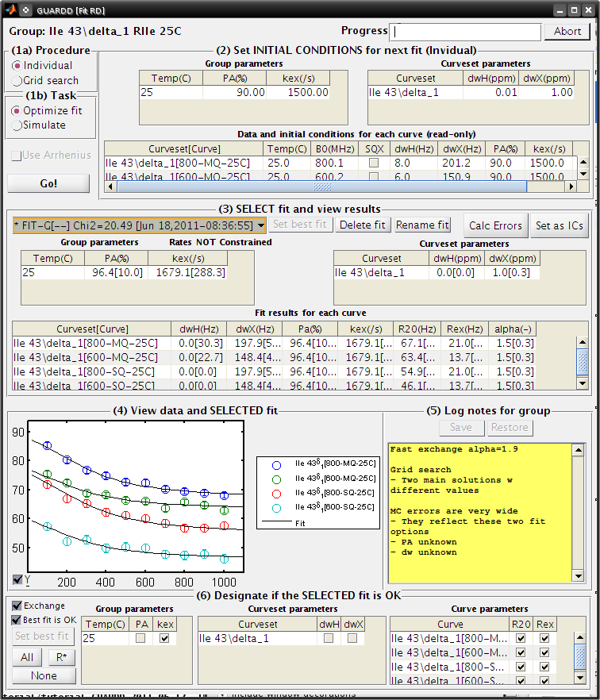Select the 800-SQ-25C row in fit results
The height and width of the screenshot is (700, 600).
[x=274, y=372]
